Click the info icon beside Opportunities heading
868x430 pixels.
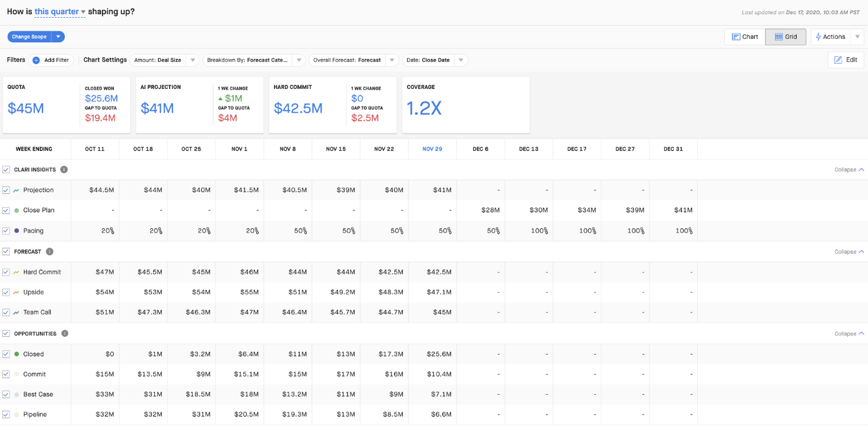tap(65, 333)
